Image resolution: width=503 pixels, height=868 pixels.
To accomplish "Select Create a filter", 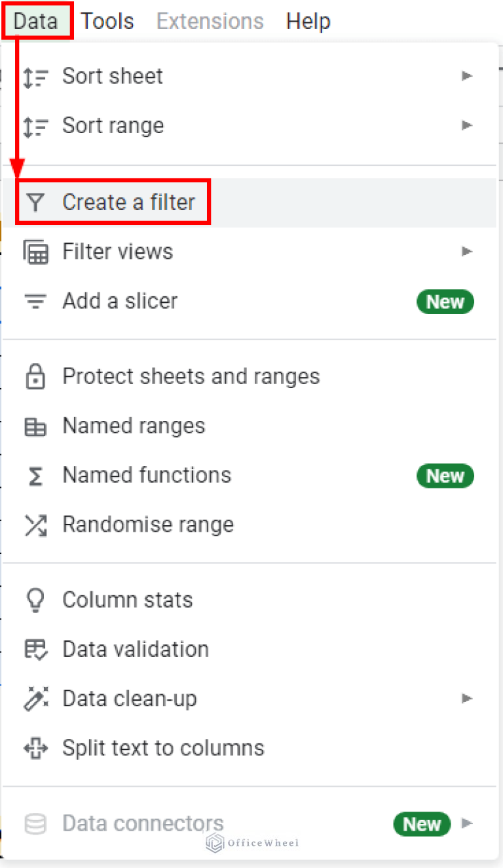I will coord(128,202).
